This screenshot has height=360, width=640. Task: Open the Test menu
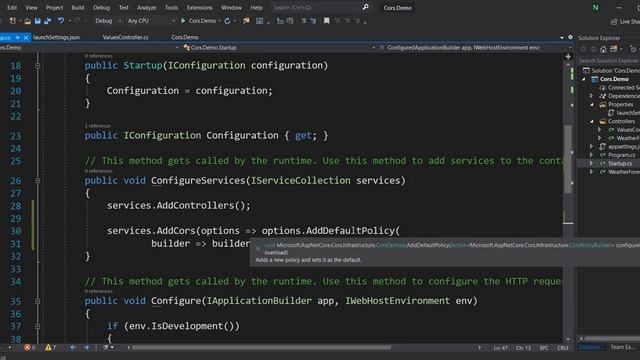click(123, 8)
